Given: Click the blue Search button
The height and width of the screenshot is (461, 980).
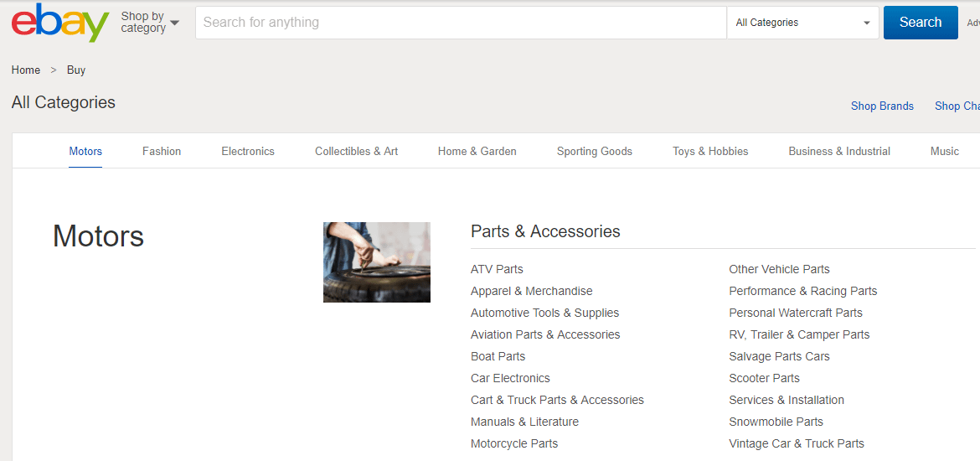Looking at the screenshot, I should click(x=920, y=23).
